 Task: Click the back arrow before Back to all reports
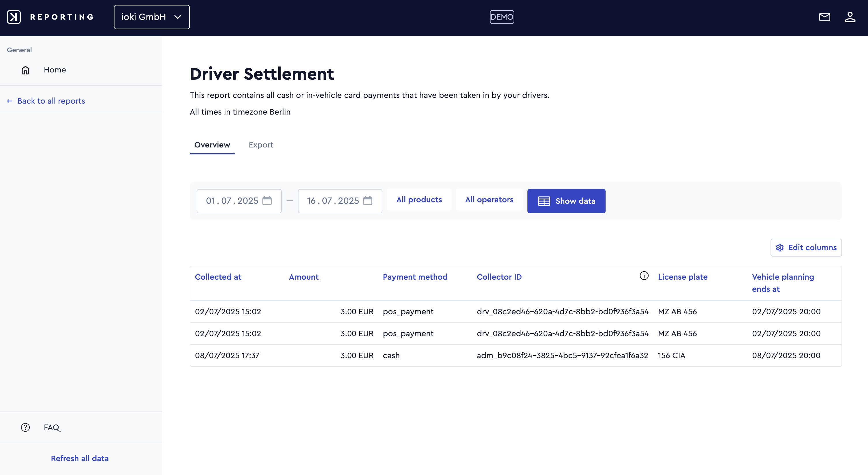click(x=10, y=101)
